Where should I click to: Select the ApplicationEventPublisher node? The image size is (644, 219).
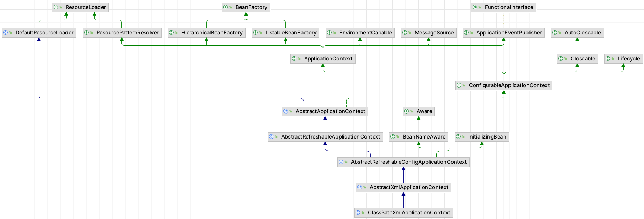coord(508,33)
